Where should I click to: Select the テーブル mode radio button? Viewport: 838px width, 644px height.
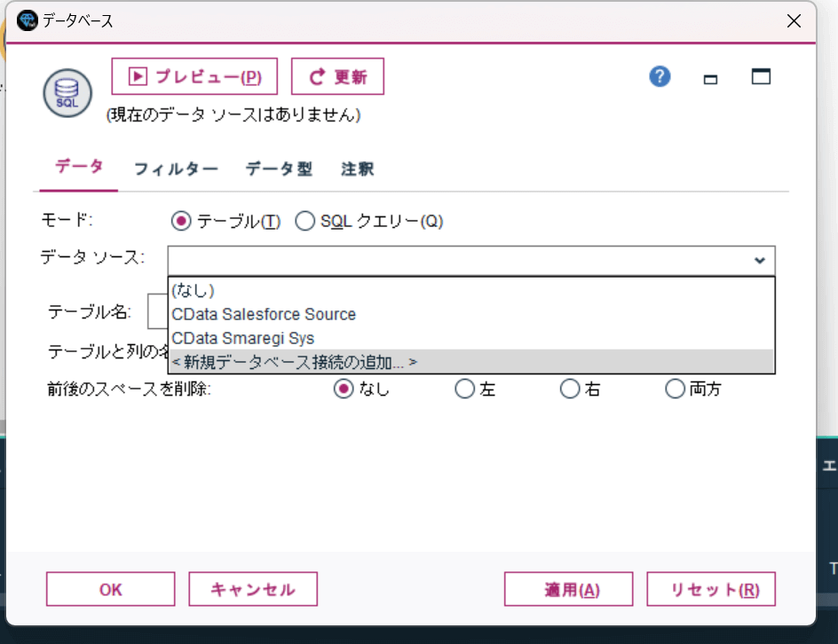tap(181, 221)
